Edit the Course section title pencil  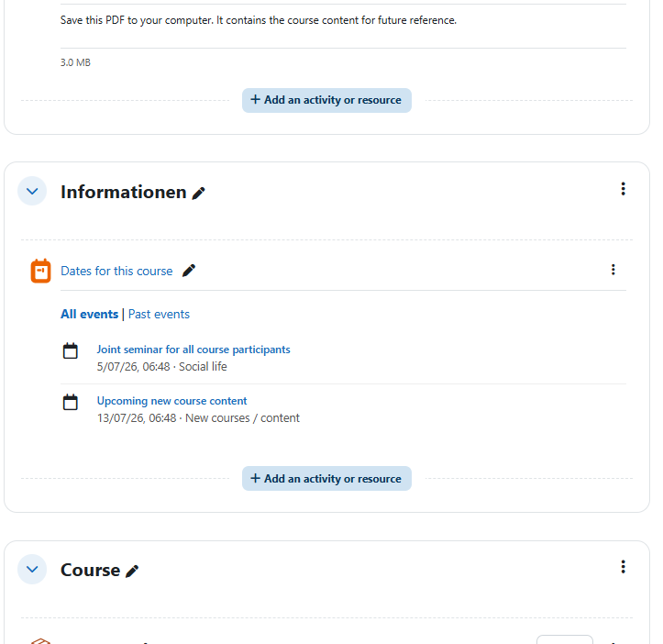tap(132, 572)
